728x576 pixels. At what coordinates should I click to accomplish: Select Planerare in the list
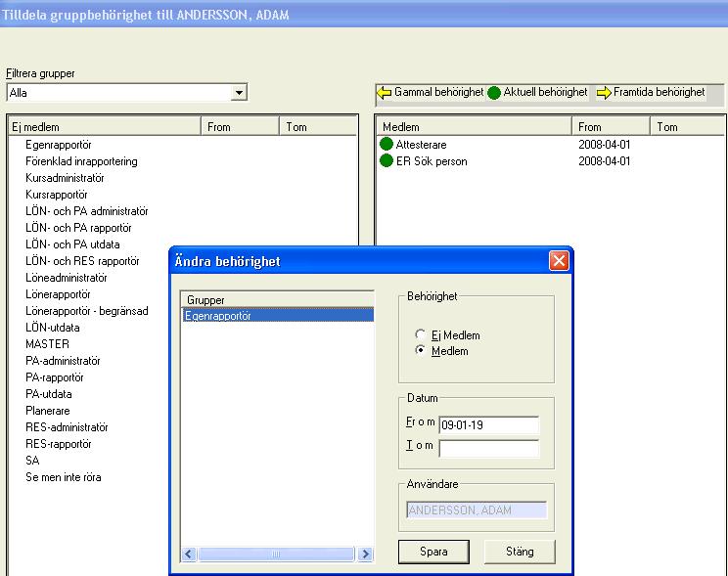(x=48, y=411)
